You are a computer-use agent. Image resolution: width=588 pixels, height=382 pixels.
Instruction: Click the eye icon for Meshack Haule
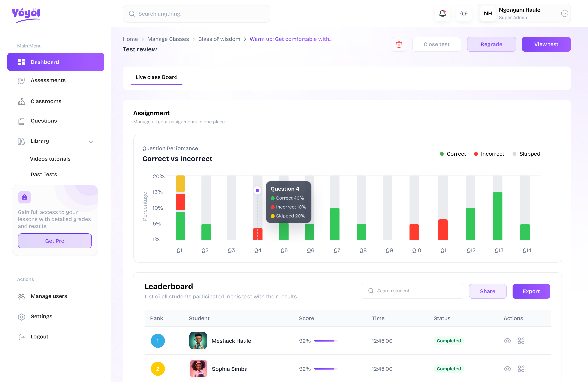(507, 341)
